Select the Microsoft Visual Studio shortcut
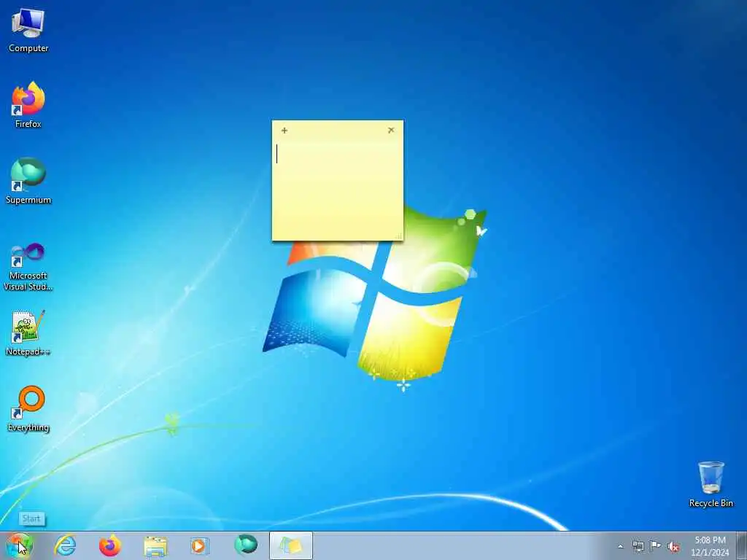The image size is (747, 560). (28, 267)
